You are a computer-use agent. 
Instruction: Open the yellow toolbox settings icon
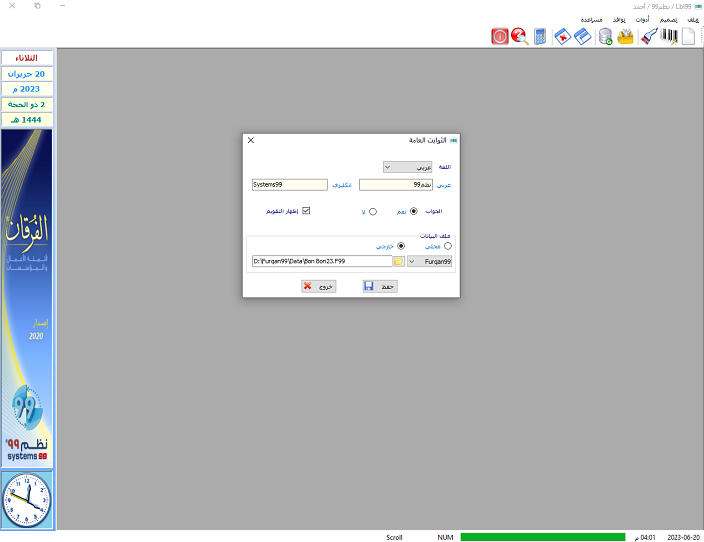click(626, 37)
